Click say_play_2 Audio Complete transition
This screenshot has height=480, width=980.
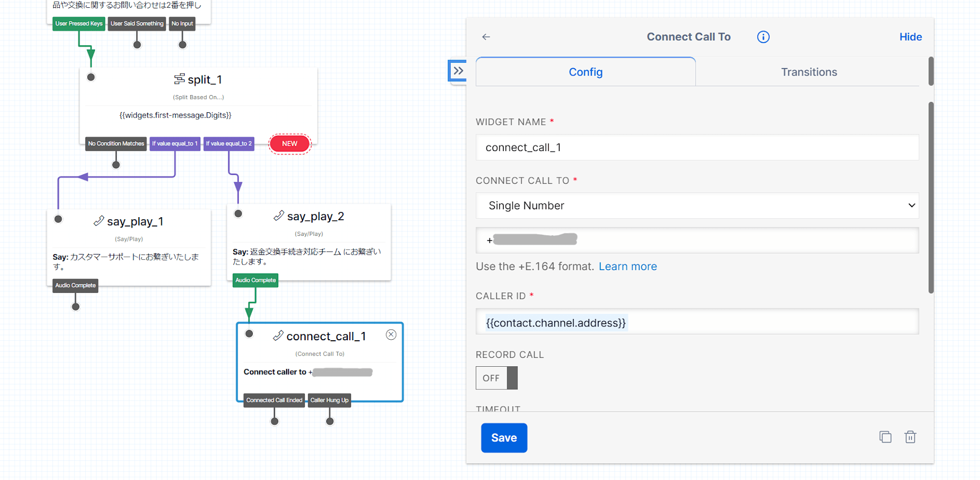[255, 280]
